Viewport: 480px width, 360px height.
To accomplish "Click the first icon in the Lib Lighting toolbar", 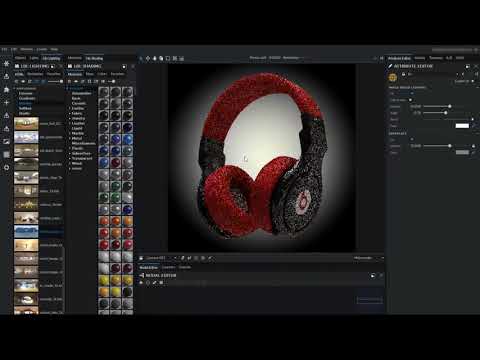I will 16,81.
